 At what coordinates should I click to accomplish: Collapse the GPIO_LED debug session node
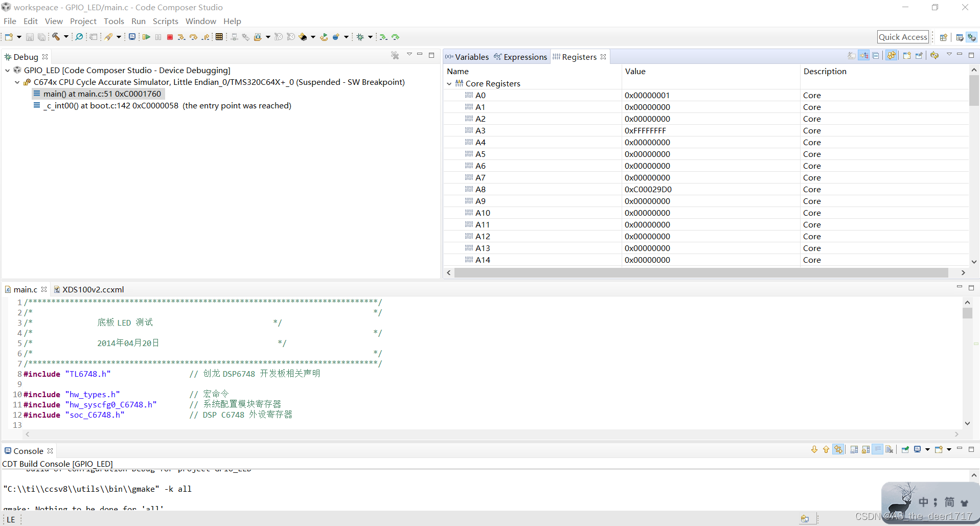8,71
